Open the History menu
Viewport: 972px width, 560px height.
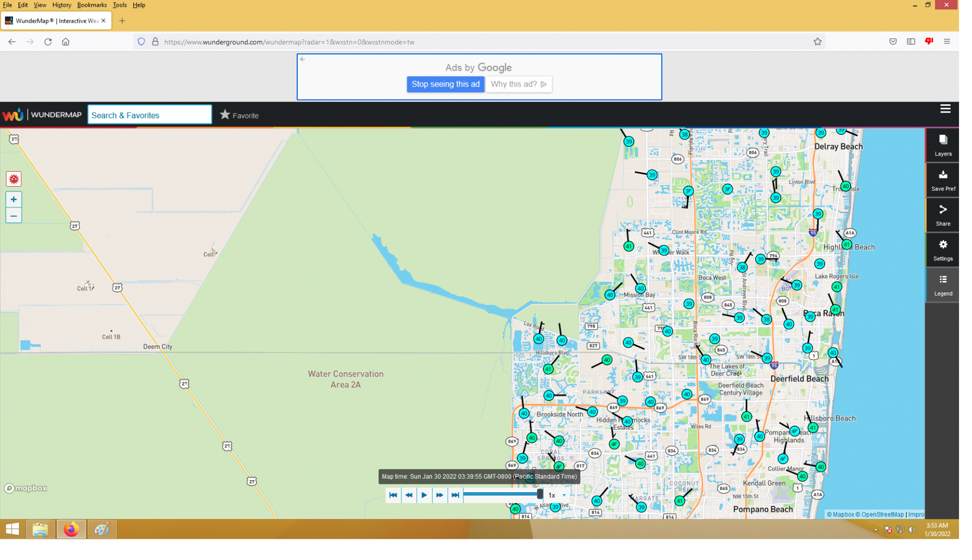pyautogui.click(x=62, y=5)
